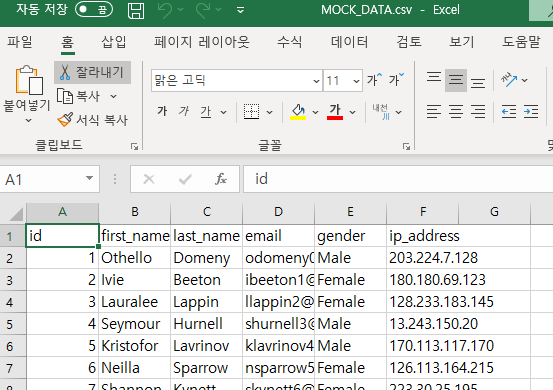Open the 페이지 레이아웃 tab
553x390 pixels.
(201, 42)
